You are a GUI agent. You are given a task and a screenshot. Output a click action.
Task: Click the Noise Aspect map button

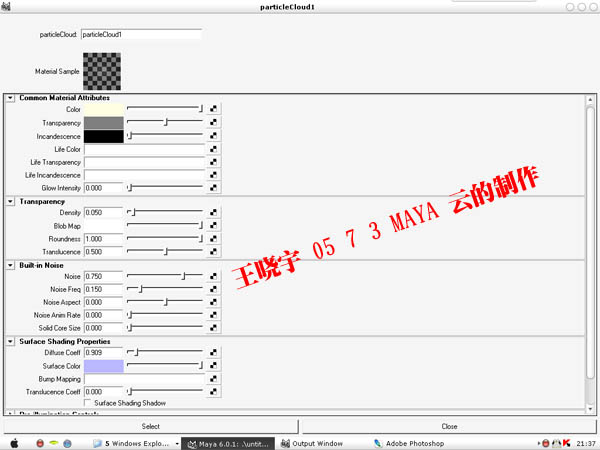pyautogui.click(x=214, y=302)
